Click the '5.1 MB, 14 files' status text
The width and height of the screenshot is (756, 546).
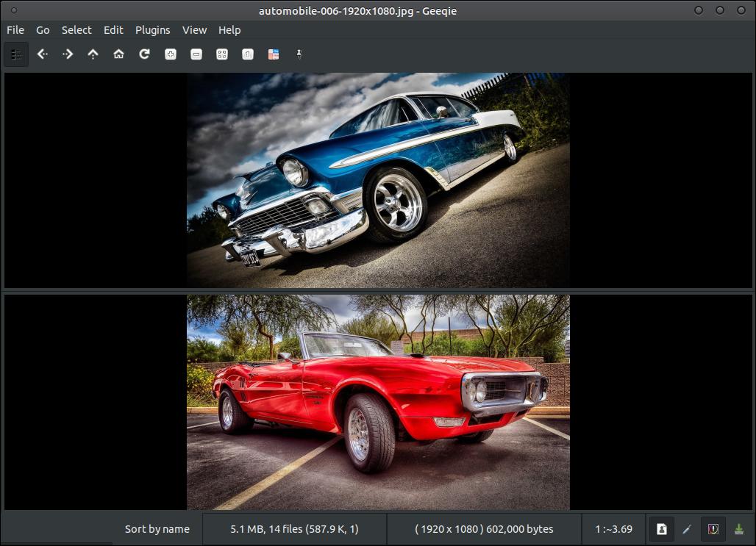point(294,529)
